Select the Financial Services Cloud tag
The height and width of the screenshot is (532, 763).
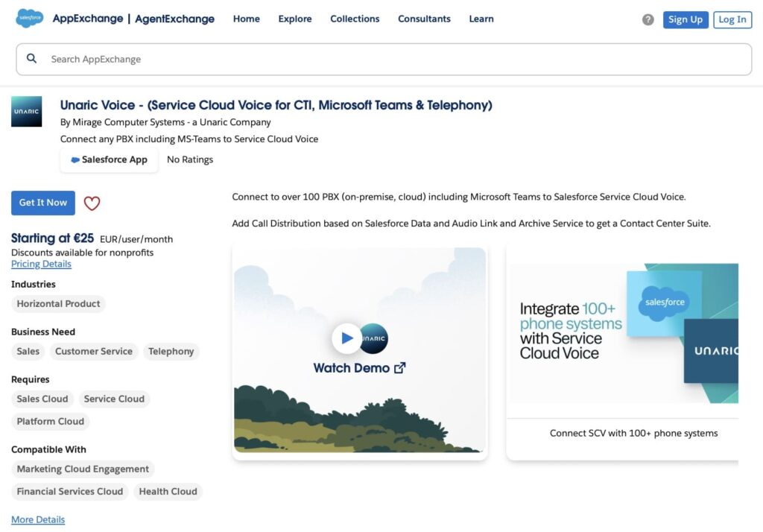coord(69,492)
